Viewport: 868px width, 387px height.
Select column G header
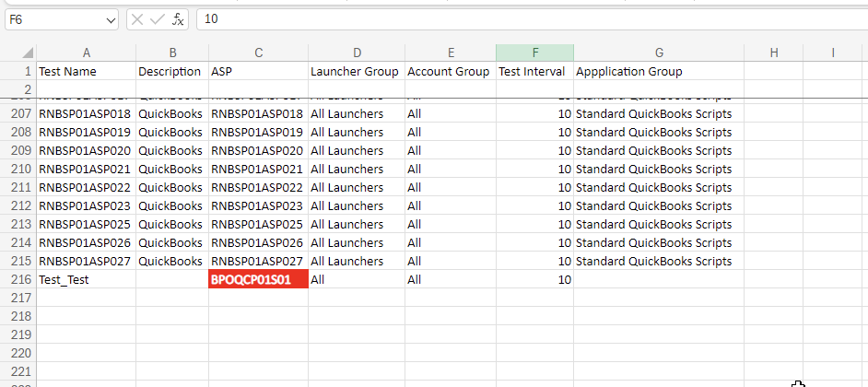tap(659, 53)
